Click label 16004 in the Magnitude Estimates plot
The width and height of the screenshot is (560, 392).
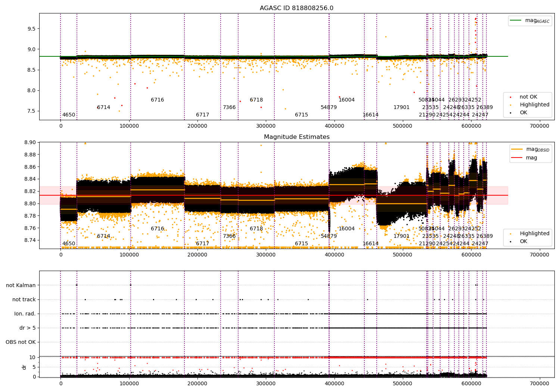(347, 229)
